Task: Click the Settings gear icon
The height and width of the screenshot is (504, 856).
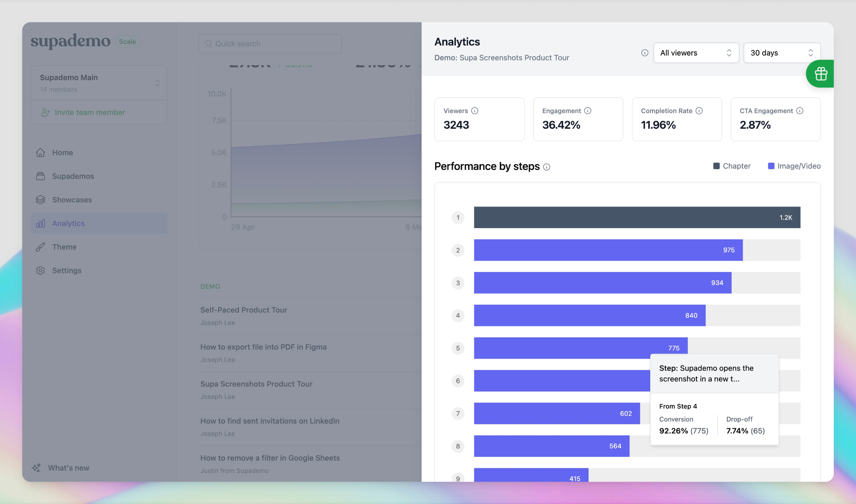Action: pos(40,270)
